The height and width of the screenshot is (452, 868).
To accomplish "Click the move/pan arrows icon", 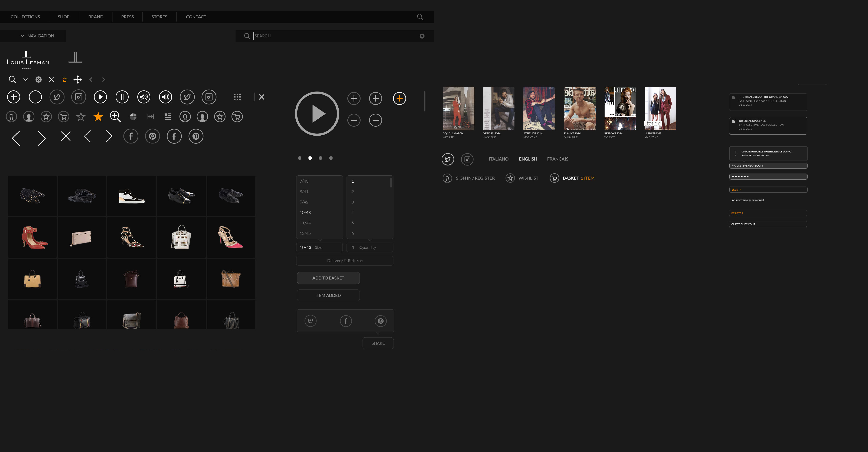I will pyautogui.click(x=78, y=80).
